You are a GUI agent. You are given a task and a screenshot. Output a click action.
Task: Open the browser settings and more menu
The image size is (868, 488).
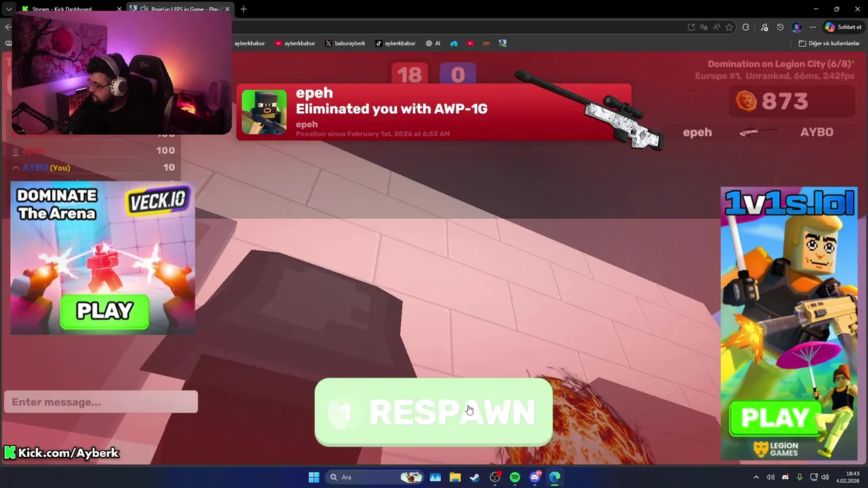[812, 27]
